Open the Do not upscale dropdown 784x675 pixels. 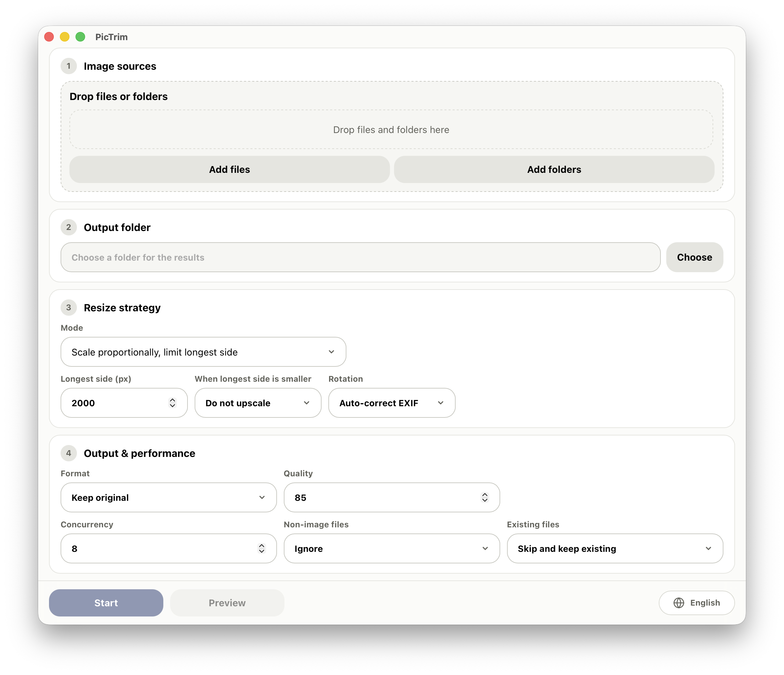pos(258,403)
